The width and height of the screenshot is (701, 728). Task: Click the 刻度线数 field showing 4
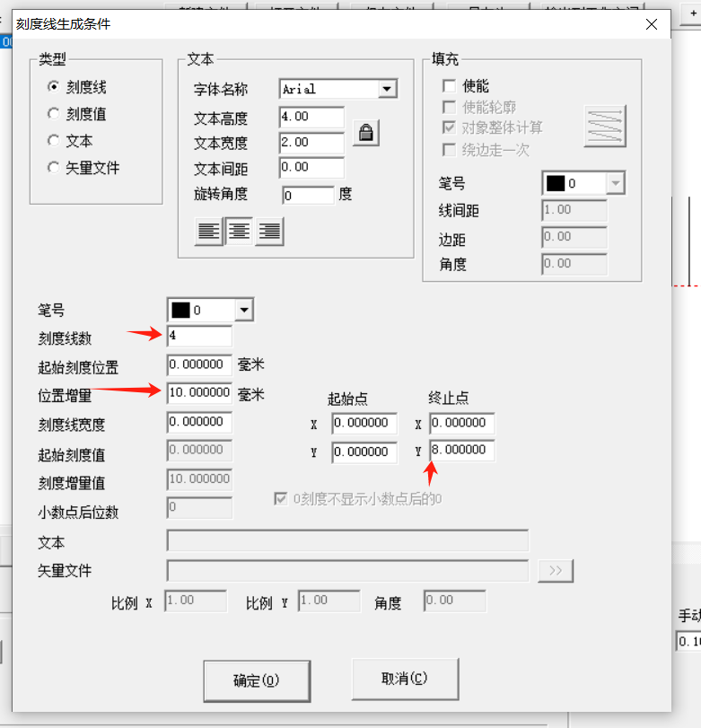tap(199, 336)
